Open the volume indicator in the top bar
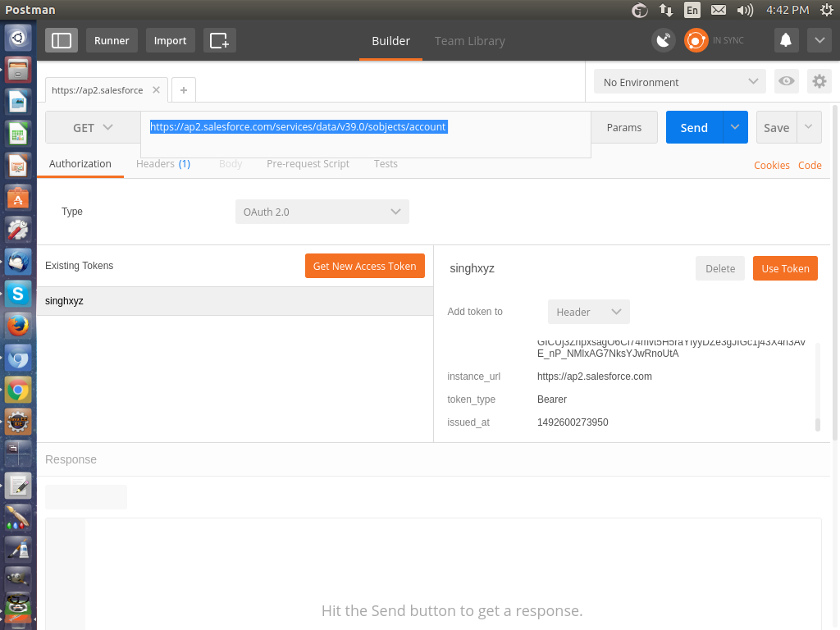Image resolution: width=840 pixels, height=630 pixels. pyautogui.click(x=745, y=10)
